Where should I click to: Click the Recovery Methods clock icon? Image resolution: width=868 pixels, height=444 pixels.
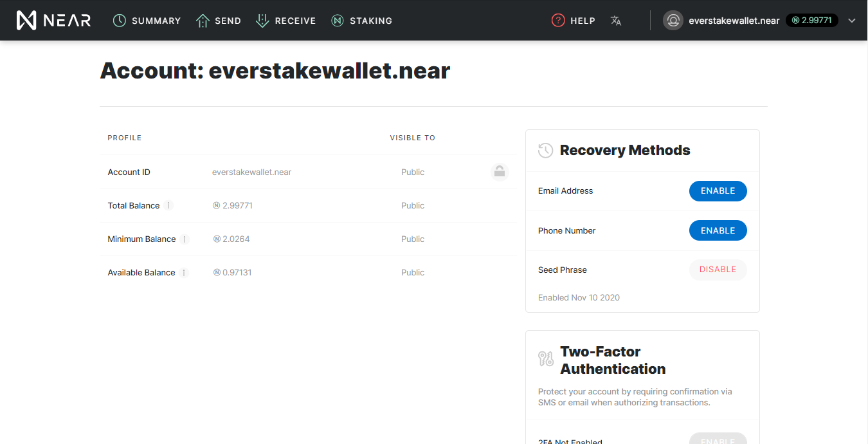point(545,151)
